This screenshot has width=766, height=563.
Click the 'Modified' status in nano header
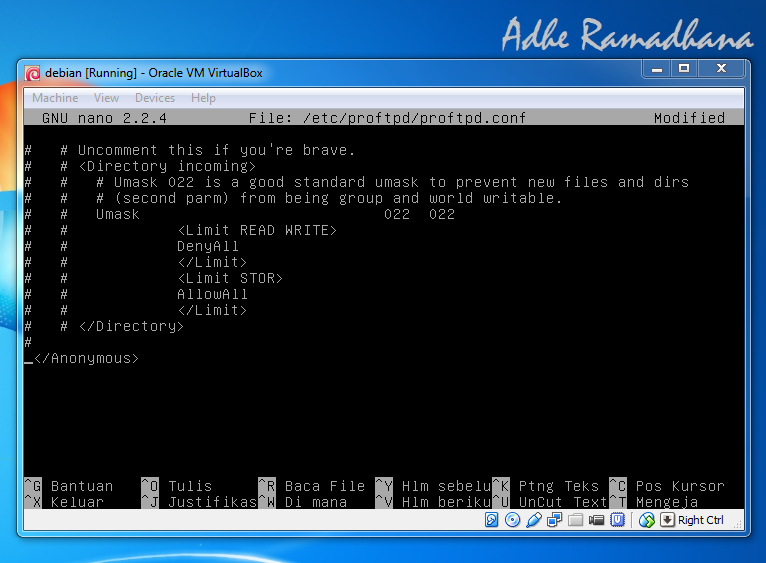coord(689,118)
